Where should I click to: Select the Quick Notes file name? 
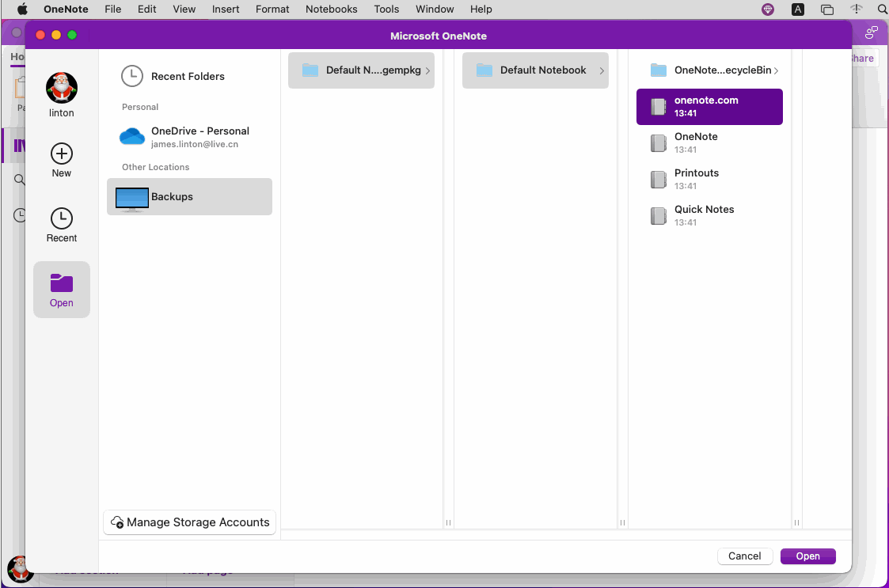pyautogui.click(x=704, y=209)
